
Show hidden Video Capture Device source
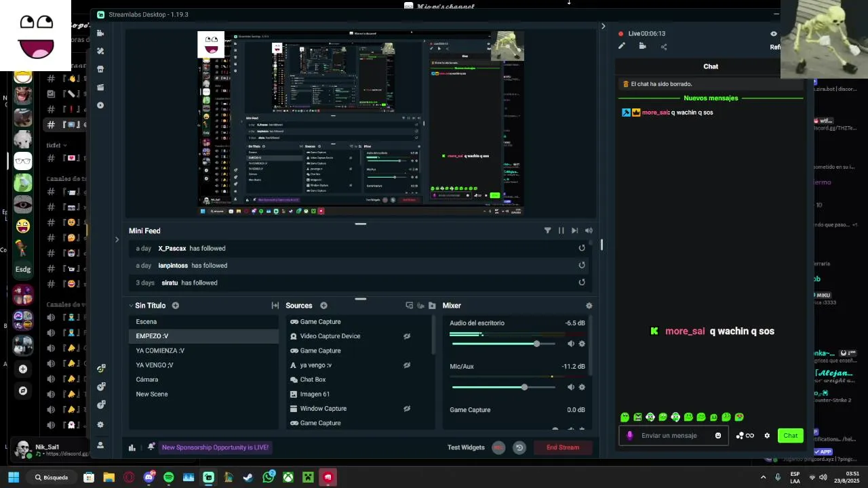click(x=407, y=336)
